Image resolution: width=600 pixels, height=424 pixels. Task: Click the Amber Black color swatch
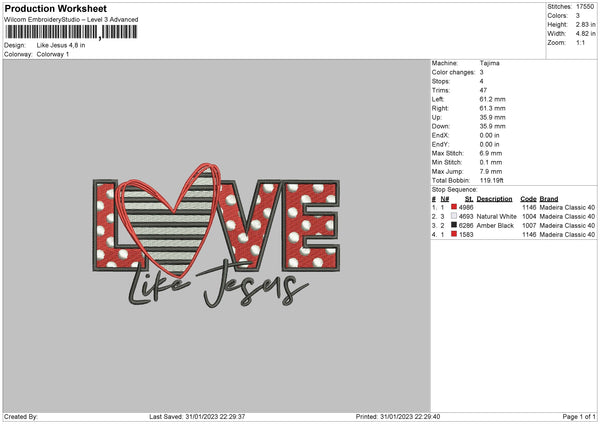pyautogui.click(x=454, y=225)
